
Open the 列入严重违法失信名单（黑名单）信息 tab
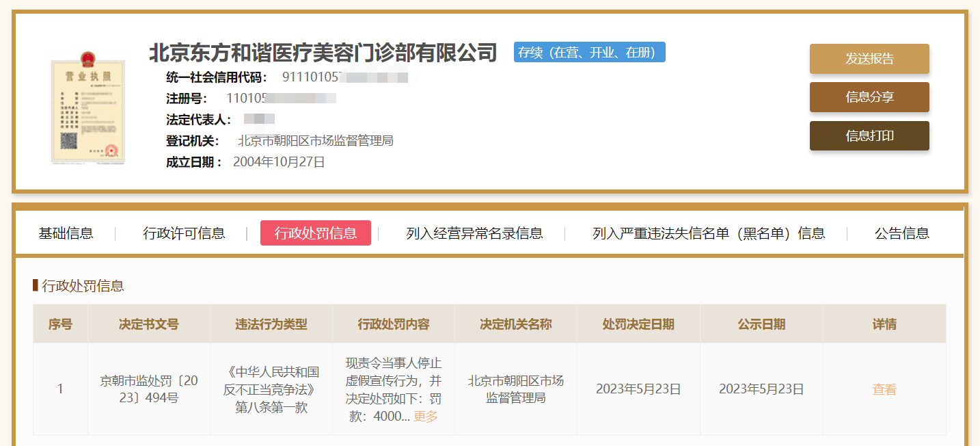click(709, 233)
